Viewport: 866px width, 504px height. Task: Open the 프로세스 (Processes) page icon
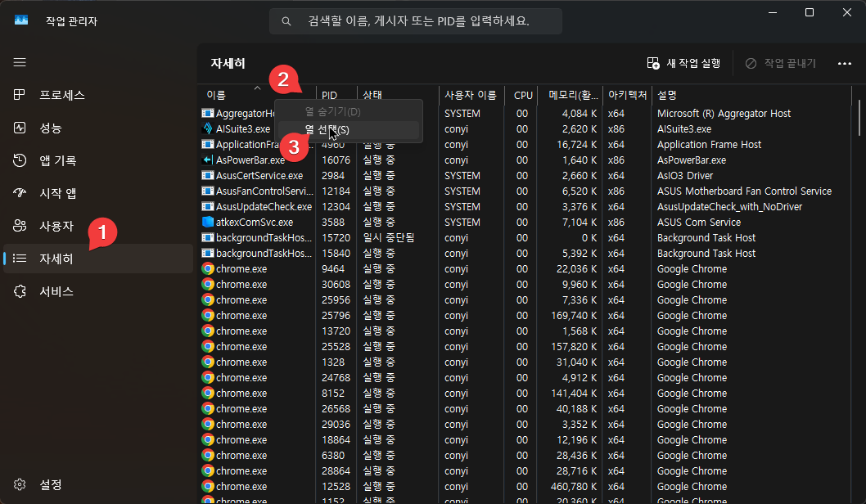coord(20,95)
